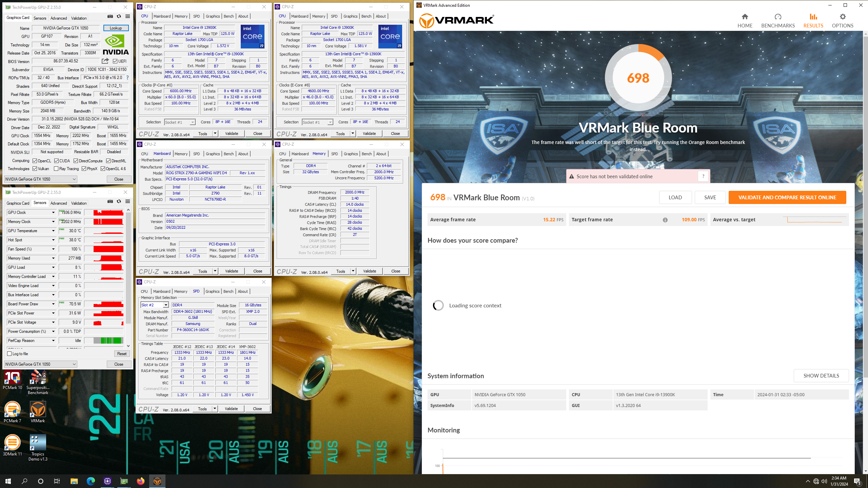This screenshot has height=488, width=868.
Task: Open GPU selector dropdown in GPU-Z Sensors window
Action: click(x=40, y=364)
